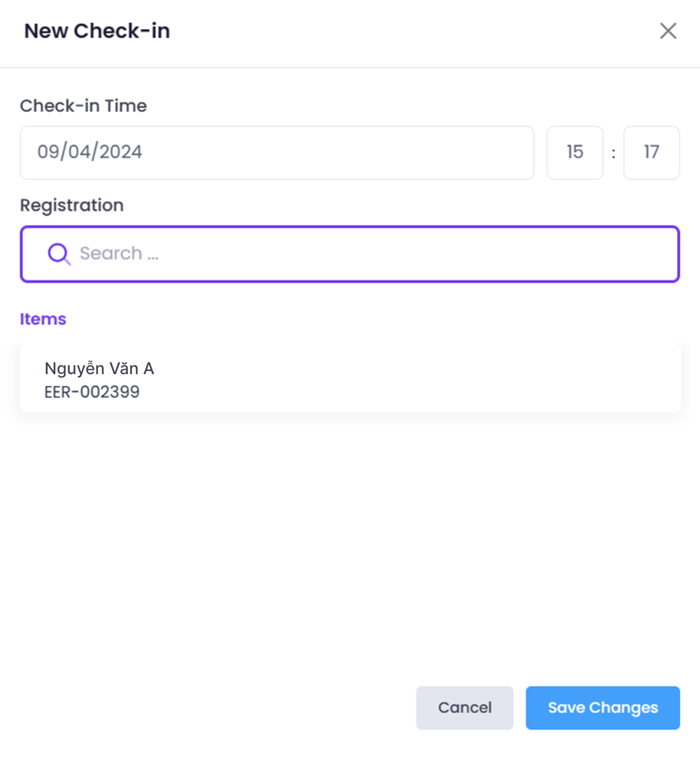Open the 09/04/2024 date field
Screen dimensions: 700x761
277,153
